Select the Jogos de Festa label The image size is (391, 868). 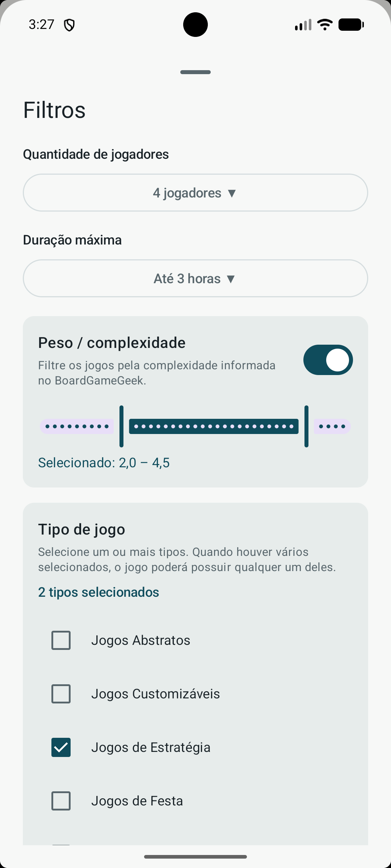pos(137,801)
